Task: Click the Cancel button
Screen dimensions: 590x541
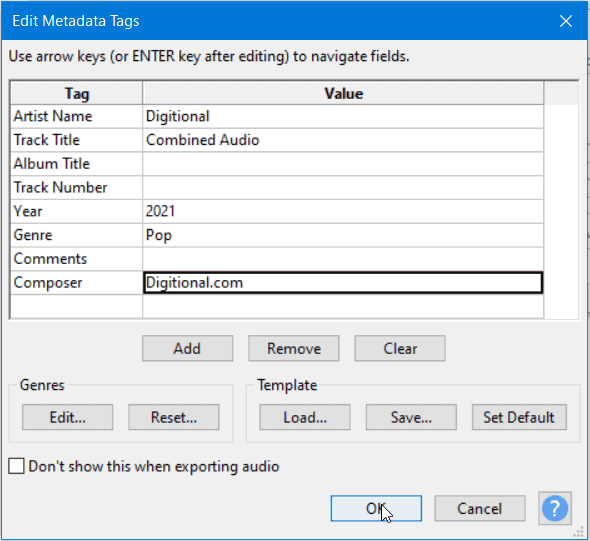Action: click(480, 508)
